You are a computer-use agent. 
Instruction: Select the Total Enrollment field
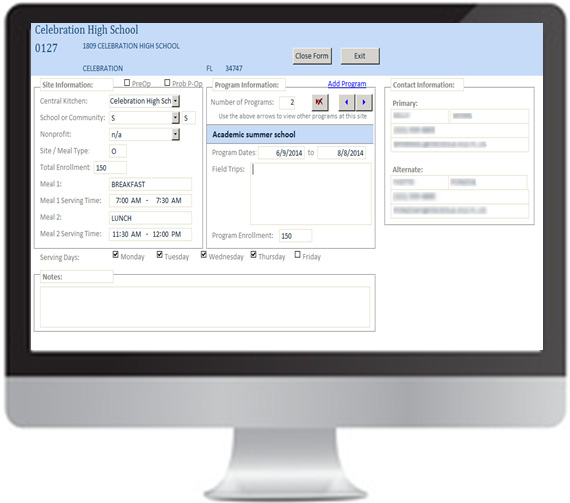tap(110, 168)
